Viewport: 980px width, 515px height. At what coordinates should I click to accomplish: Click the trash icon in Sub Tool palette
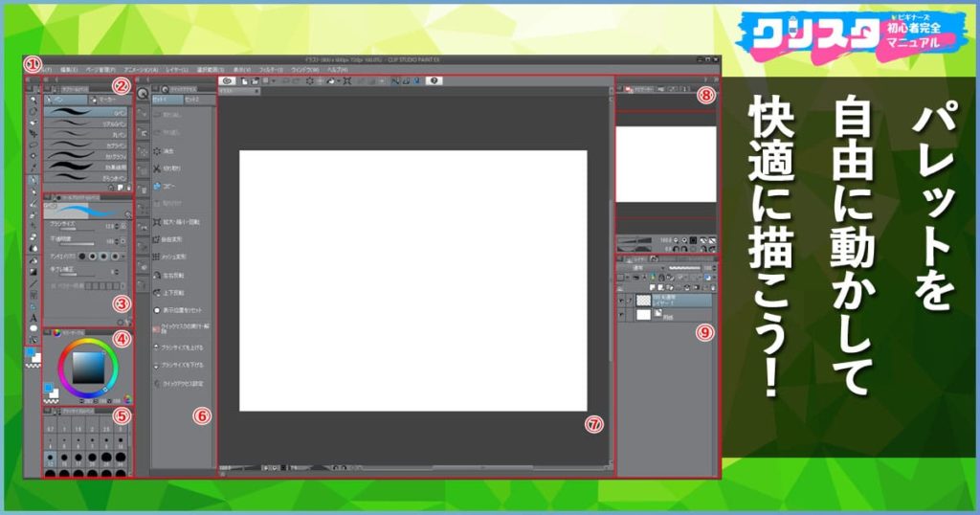coord(129,188)
